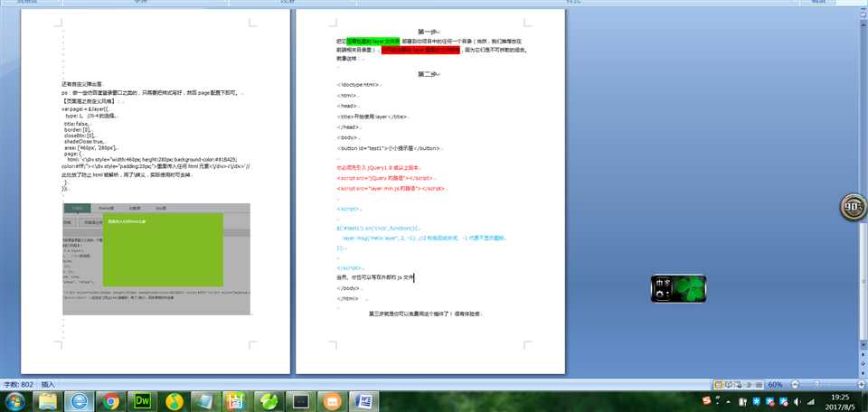Switch to the Word document taskbar icon
Viewport: 868px width, 412px height.
pyautogui.click(x=363, y=401)
